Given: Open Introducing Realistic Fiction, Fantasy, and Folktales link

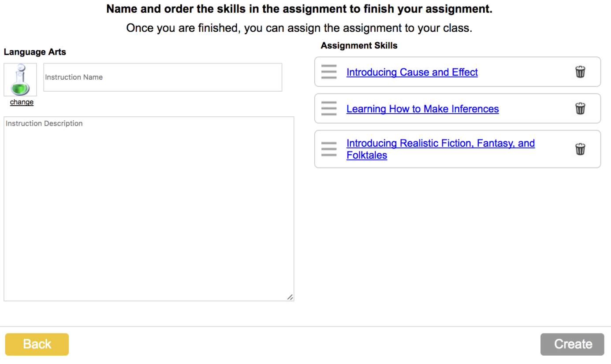Looking at the screenshot, I should pyautogui.click(x=440, y=144).
